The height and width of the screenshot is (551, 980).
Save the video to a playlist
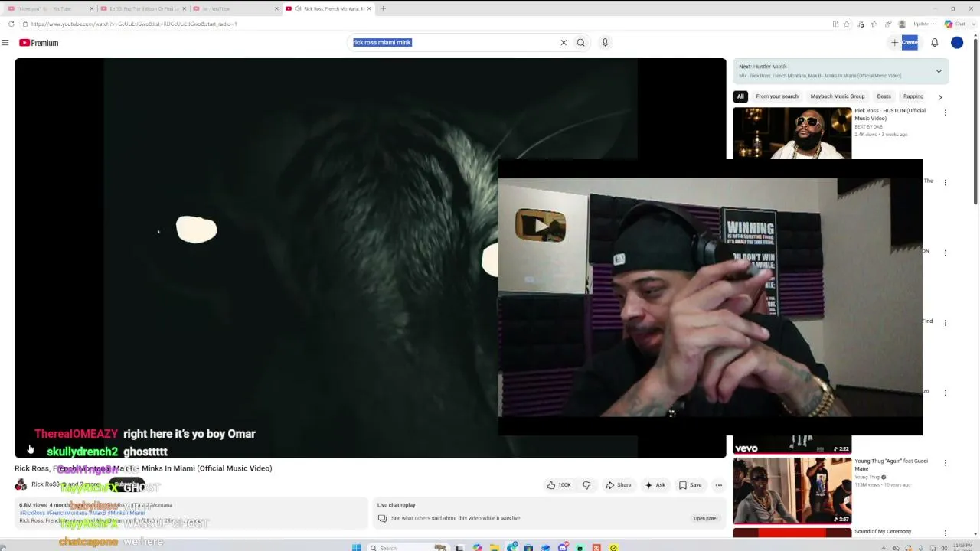(691, 485)
